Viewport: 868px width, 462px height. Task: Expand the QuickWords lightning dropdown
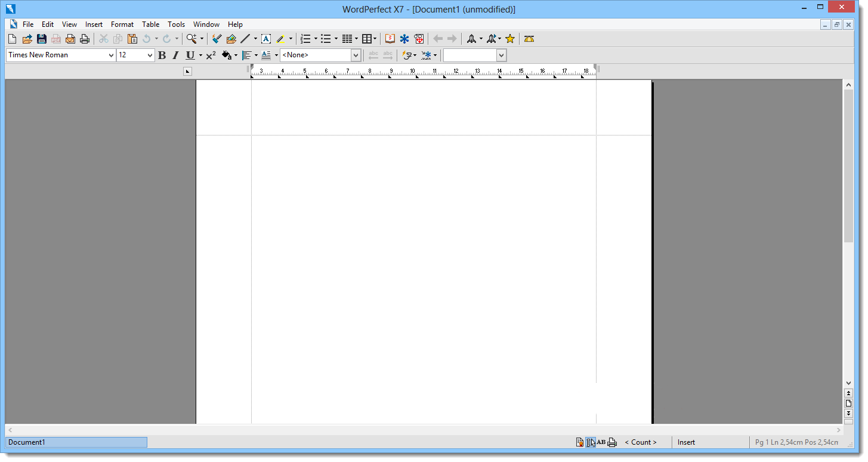coord(415,55)
